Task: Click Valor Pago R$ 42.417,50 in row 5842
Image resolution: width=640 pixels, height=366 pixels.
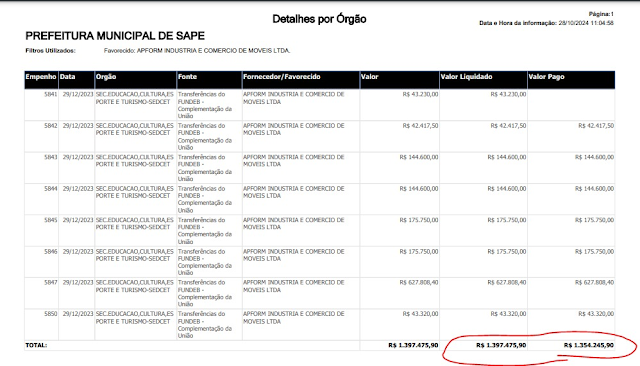Action: pos(596,126)
